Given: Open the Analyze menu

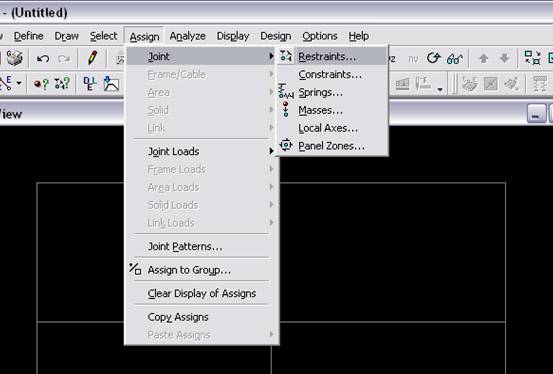Looking at the screenshot, I should tap(187, 36).
